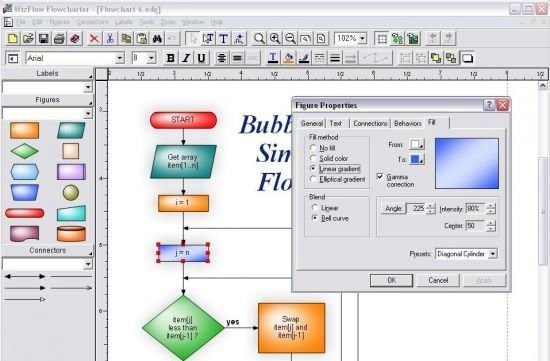The width and height of the screenshot is (550, 361).
Task: Click the Zoom In magnifier icon
Action: pyautogui.click(x=275, y=38)
